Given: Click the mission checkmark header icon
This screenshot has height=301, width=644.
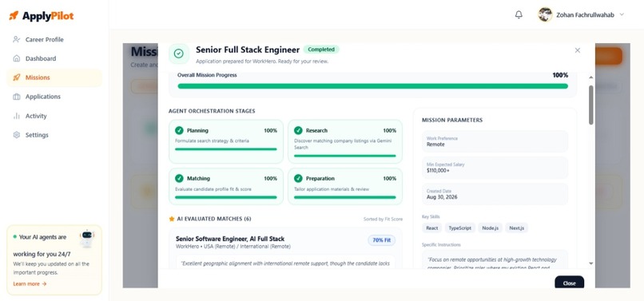Looking at the screenshot, I should 179,53.
